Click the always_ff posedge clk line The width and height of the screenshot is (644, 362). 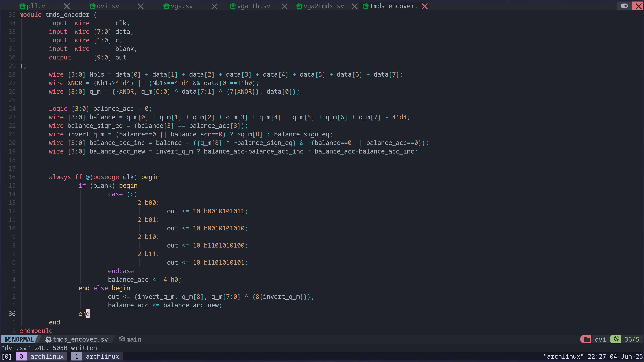click(104, 177)
